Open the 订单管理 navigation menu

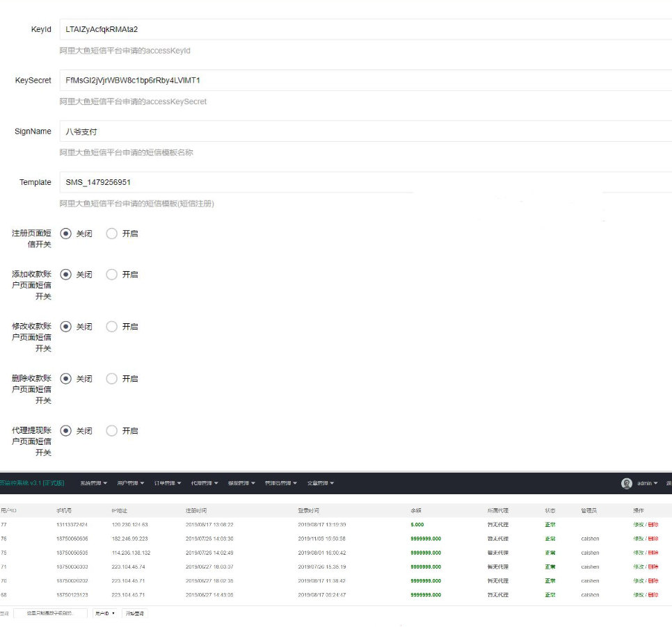(168, 483)
